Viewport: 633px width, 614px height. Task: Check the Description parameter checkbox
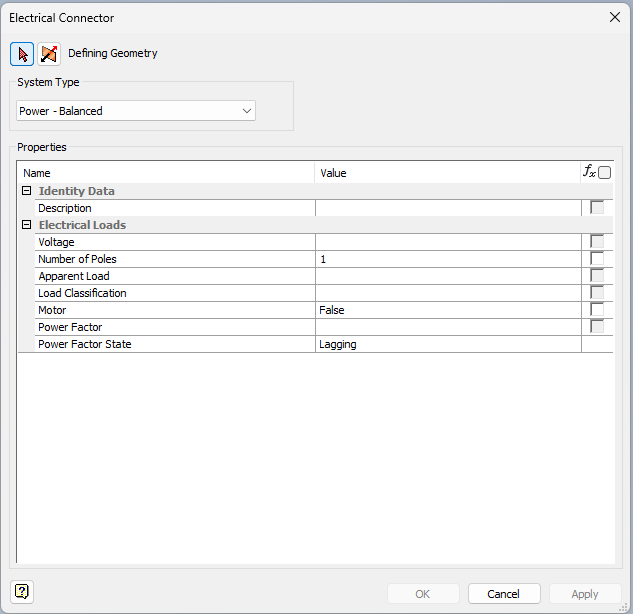point(597,207)
